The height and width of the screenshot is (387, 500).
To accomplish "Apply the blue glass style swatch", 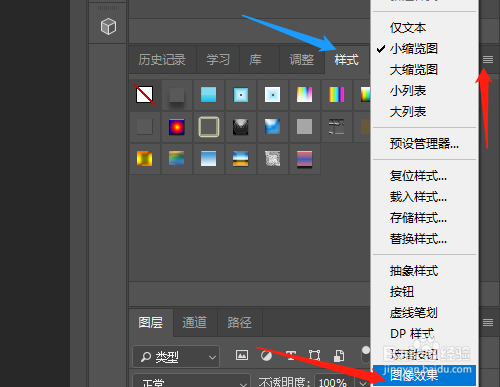I will tap(272, 127).
